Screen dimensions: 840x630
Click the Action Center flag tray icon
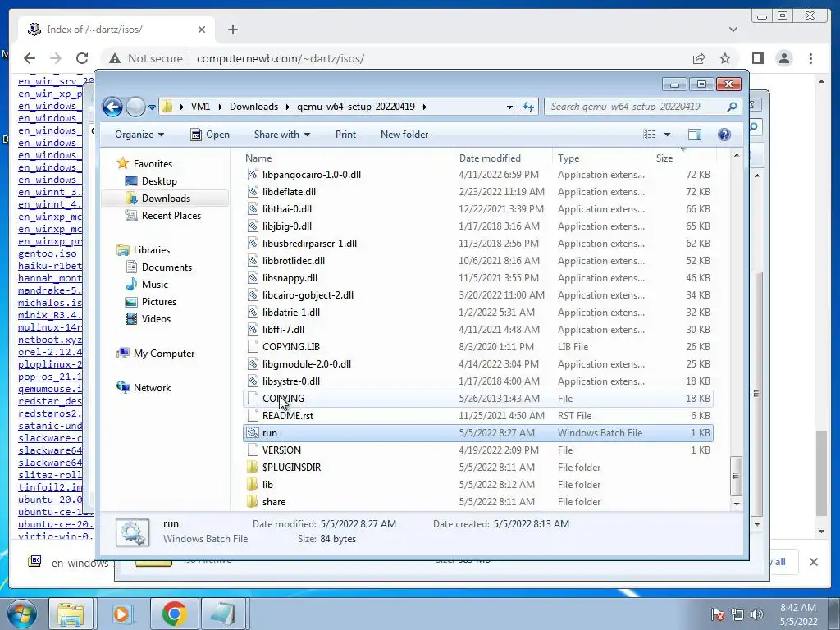click(x=718, y=614)
